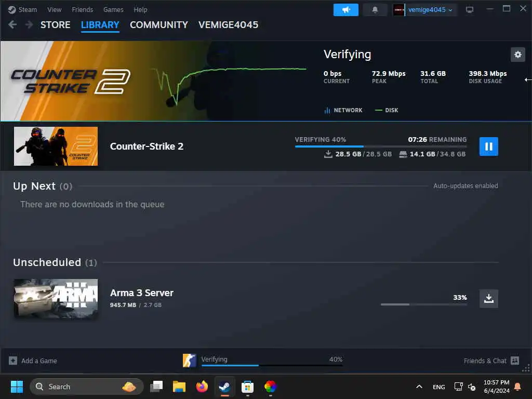Image resolution: width=532 pixels, height=399 pixels.
Task: Click the 398.3 Mbps disk usage value
Action: click(x=487, y=73)
